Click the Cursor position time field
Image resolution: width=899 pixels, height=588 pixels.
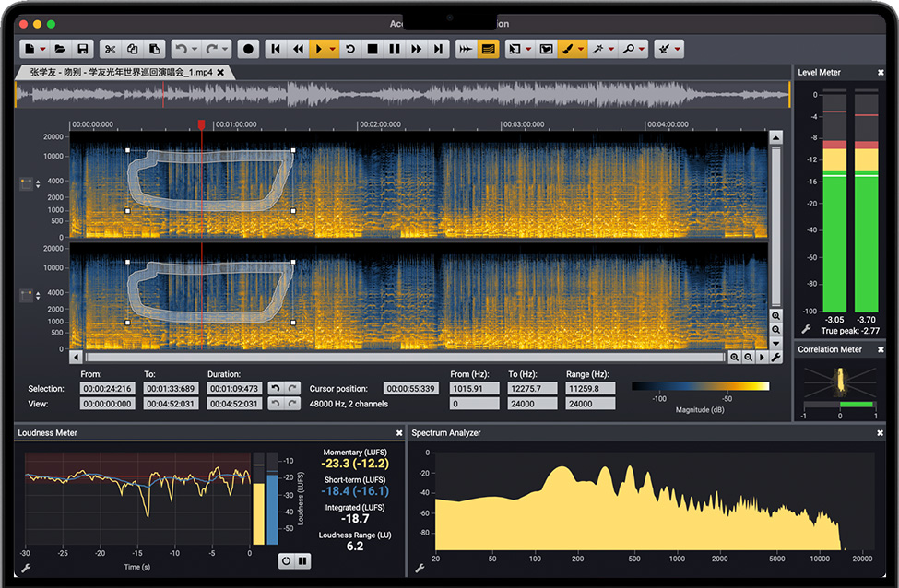click(x=410, y=389)
